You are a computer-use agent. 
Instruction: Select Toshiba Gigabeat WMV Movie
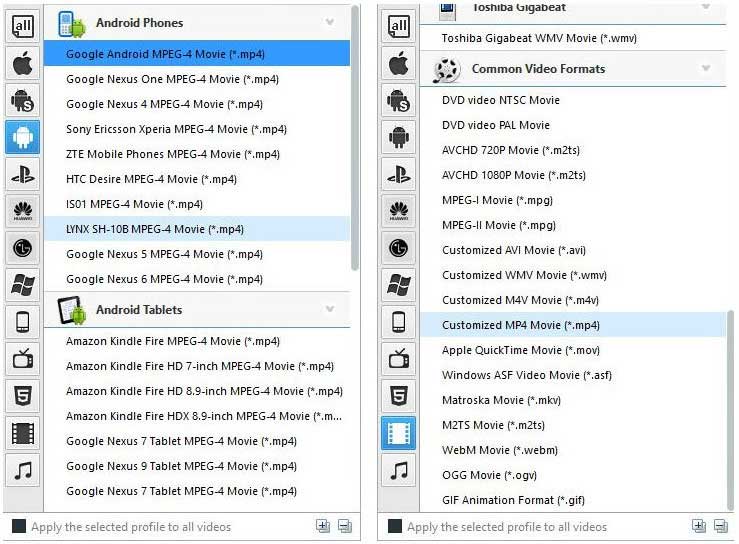coord(573,38)
